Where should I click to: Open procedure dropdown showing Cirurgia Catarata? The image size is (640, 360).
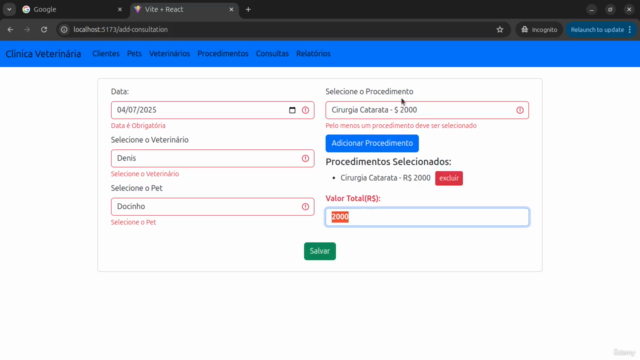tap(427, 110)
